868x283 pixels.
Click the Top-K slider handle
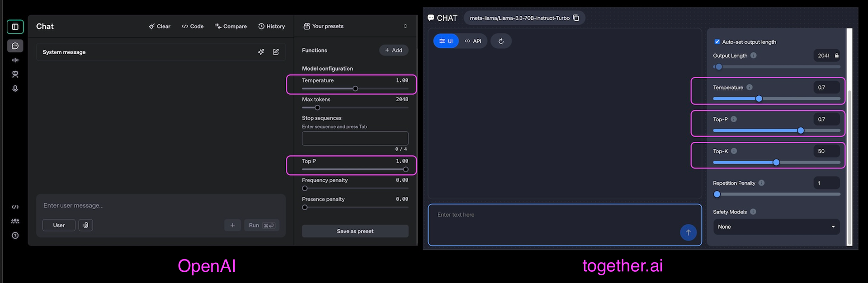(x=776, y=162)
